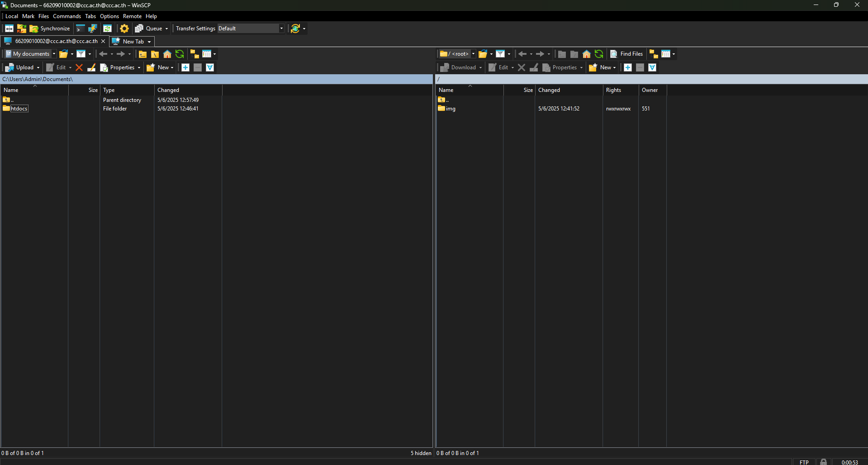Click local path C:\Users\Admin\Documents\ bar
Viewport: 868px width, 465px height.
217,79
